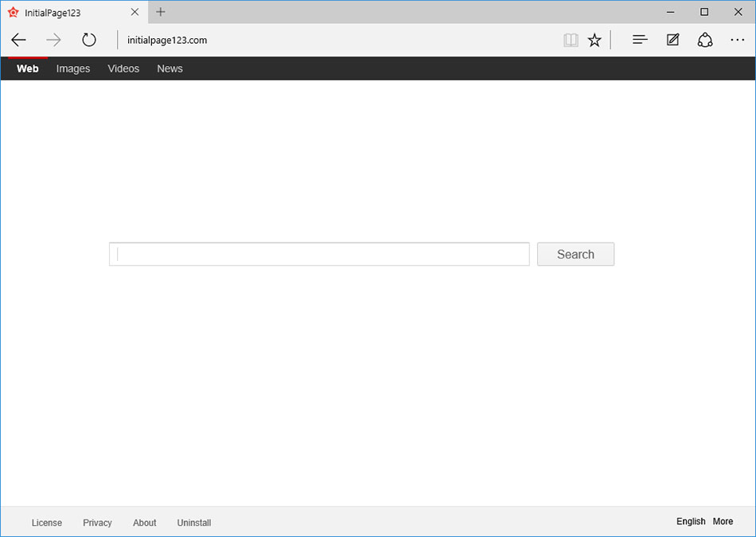This screenshot has height=537, width=756.
Task: Refresh the page with the reload icon
Action: (x=89, y=41)
